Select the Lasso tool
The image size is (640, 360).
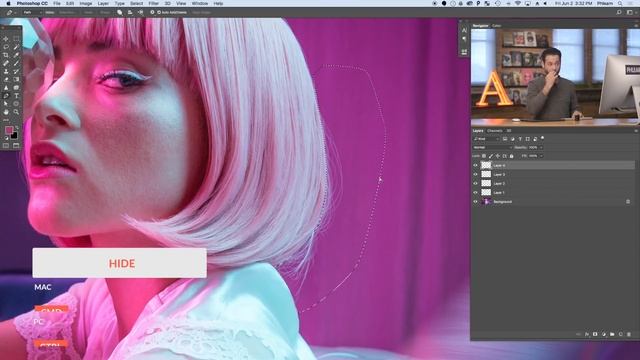click(x=6, y=47)
